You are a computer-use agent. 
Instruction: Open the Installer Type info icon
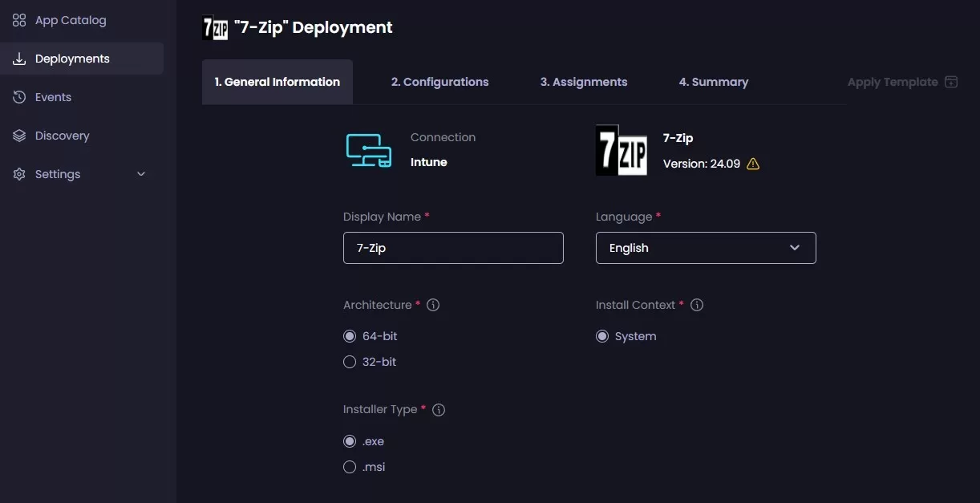[x=439, y=409]
